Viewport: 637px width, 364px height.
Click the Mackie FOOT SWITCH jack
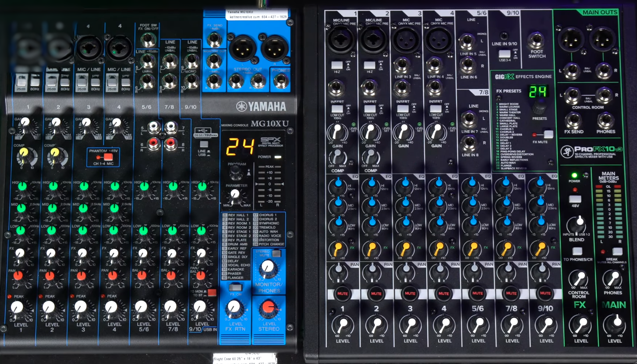click(536, 40)
